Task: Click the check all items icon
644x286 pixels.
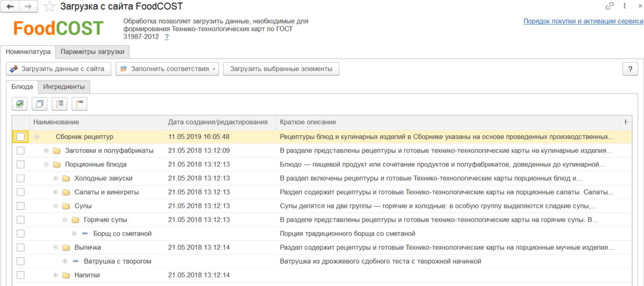Action: pos(19,104)
